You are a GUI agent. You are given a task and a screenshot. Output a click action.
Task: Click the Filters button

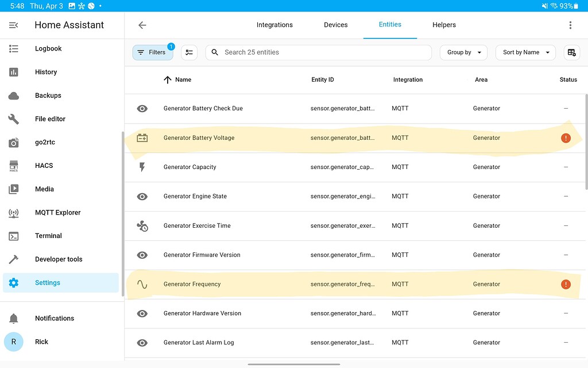point(152,52)
